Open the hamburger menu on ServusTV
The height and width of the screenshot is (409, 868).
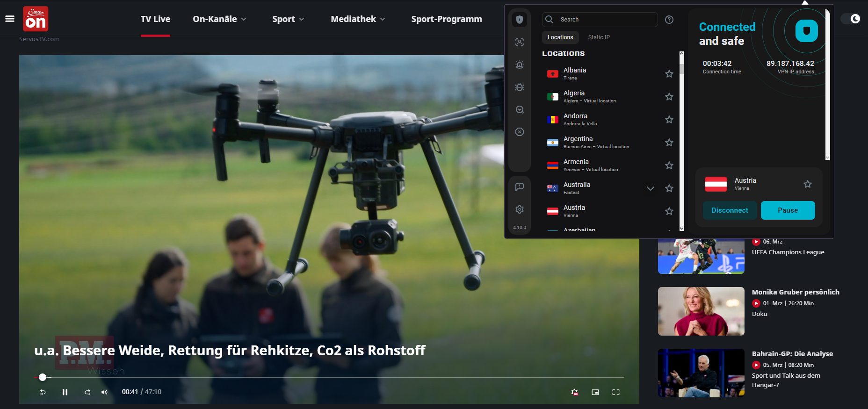[x=10, y=19]
